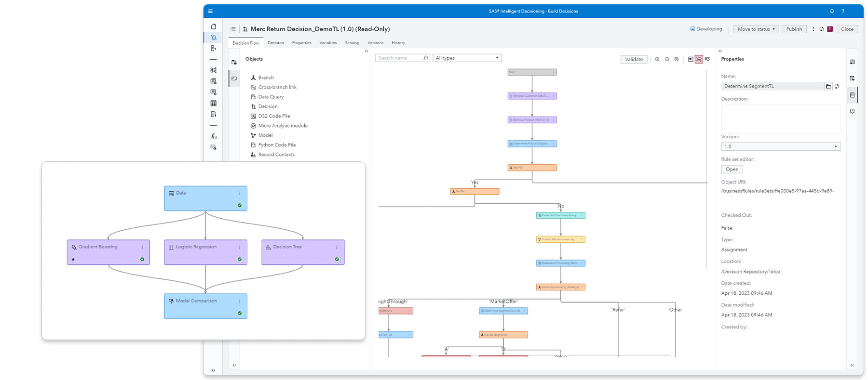Open the Data node options menu
The height and width of the screenshot is (380, 868).
click(x=240, y=193)
